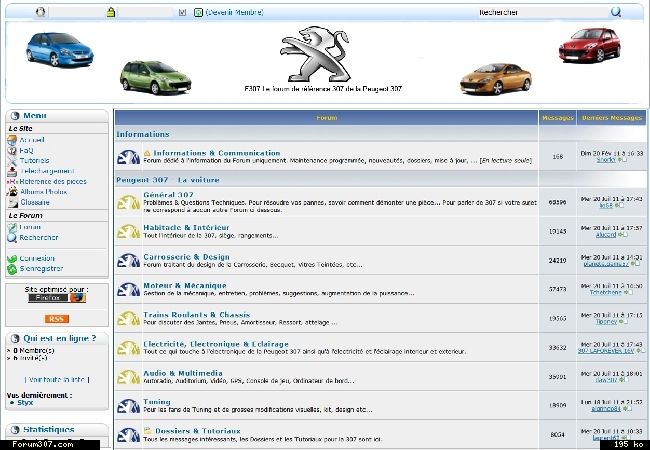Click the Rechercher search field
The height and width of the screenshot is (450, 650).
(543, 12)
